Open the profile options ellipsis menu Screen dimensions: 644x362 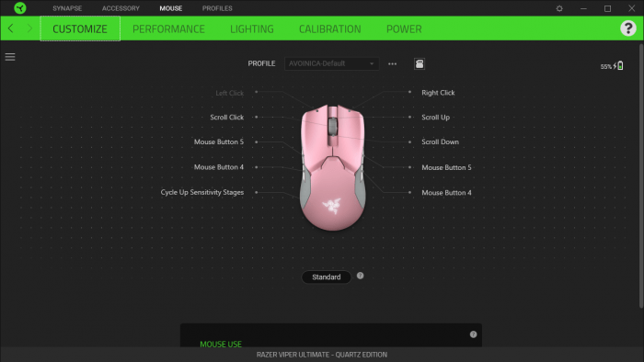point(392,63)
